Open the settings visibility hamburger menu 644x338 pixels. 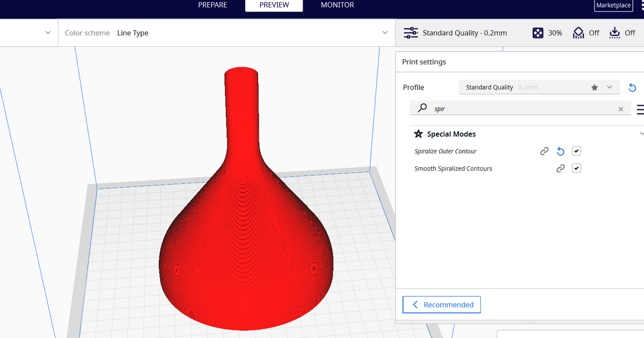[640, 109]
